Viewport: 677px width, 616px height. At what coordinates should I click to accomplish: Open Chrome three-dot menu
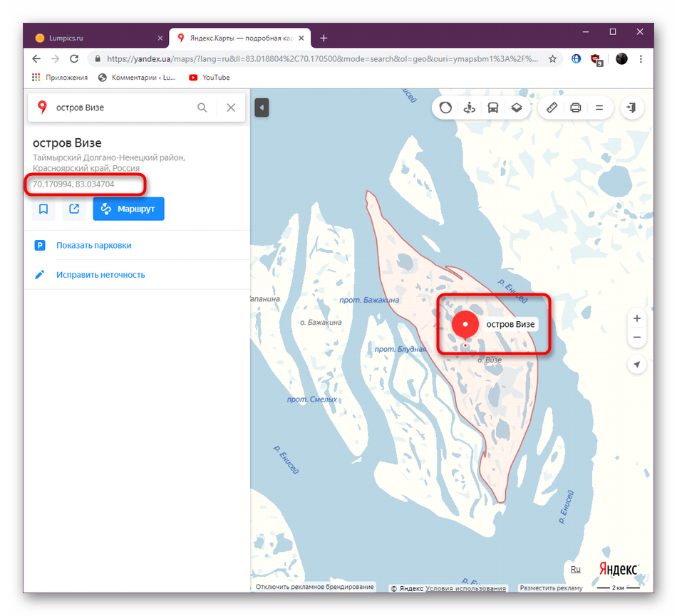point(641,58)
